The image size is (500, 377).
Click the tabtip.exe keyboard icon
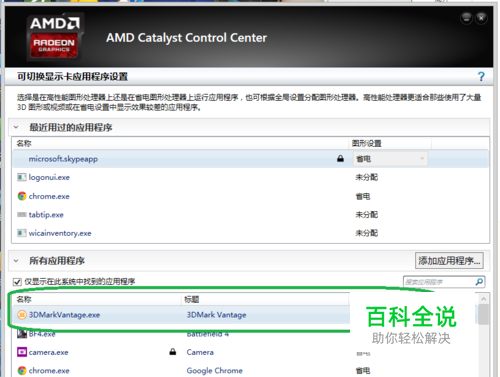click(22, 215)
